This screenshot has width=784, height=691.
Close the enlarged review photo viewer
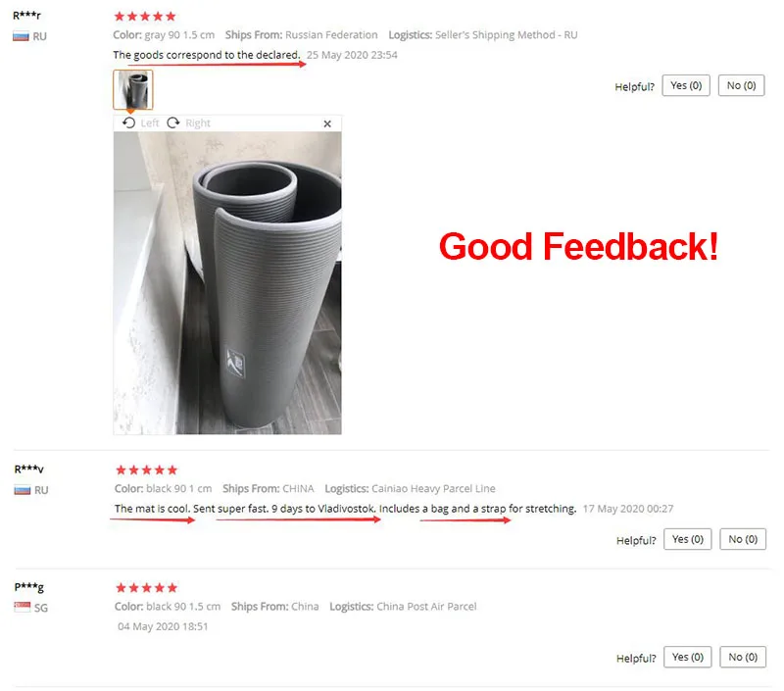tap(327, 123)
